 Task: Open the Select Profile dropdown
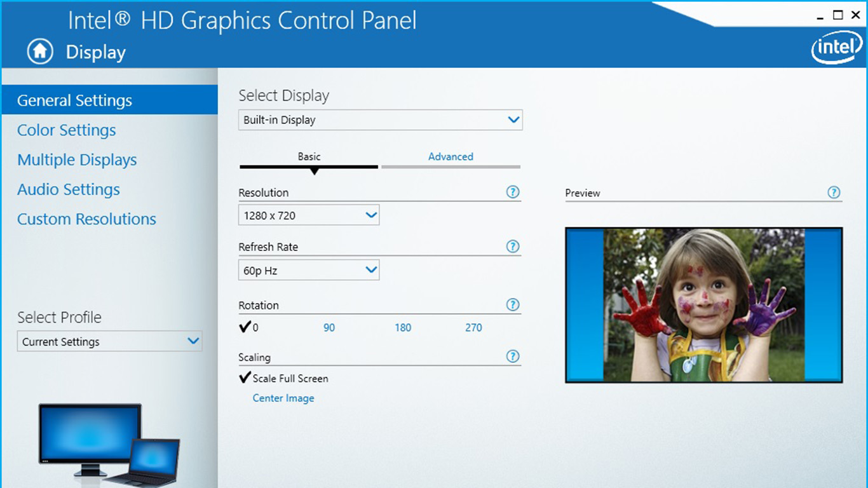109,341
